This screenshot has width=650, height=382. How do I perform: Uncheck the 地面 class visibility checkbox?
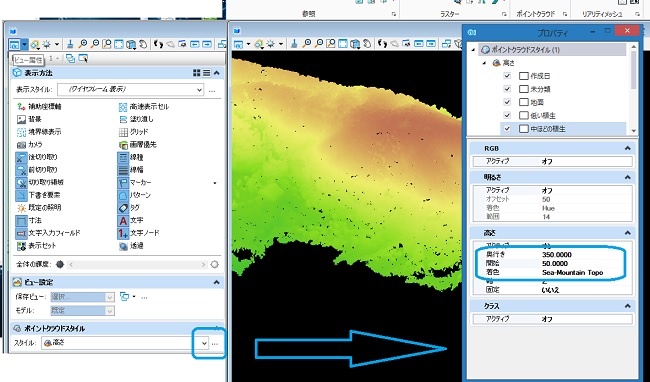click(507, 102)
